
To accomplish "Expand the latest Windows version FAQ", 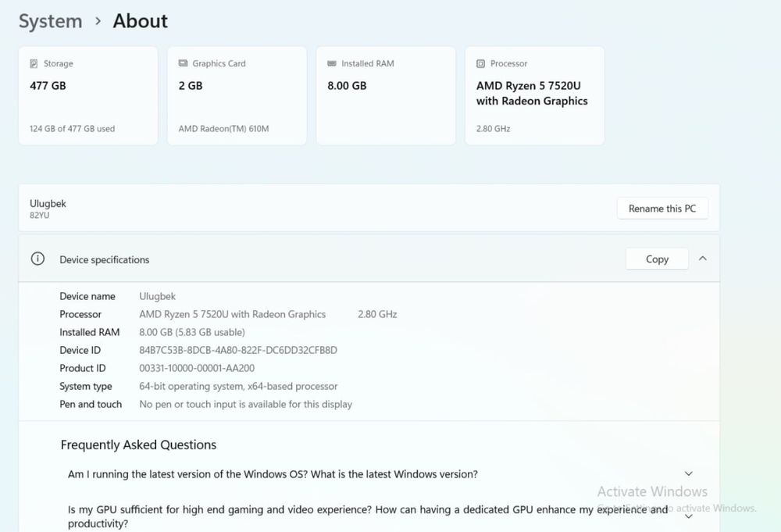I will click(x=688, y=473).
